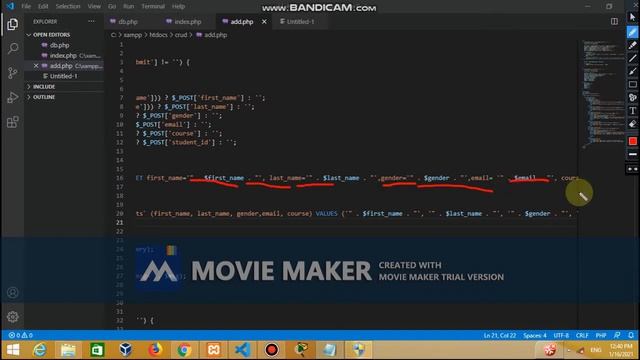Open the Bandicam line thickness selector
The height and width of the screenshot is (360, 640).
tap(633, 154)
